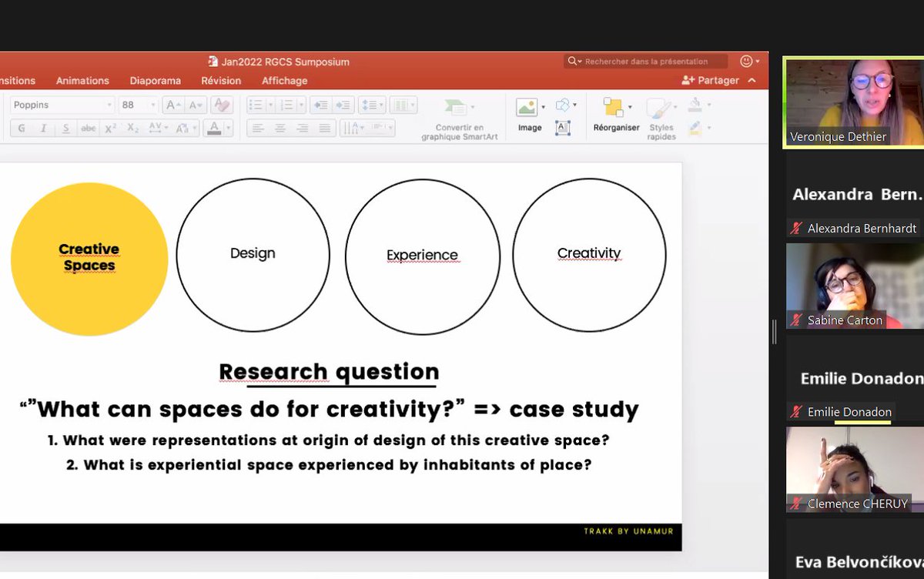Open change case Aa control
924x579 pixels.
point(185,129)
